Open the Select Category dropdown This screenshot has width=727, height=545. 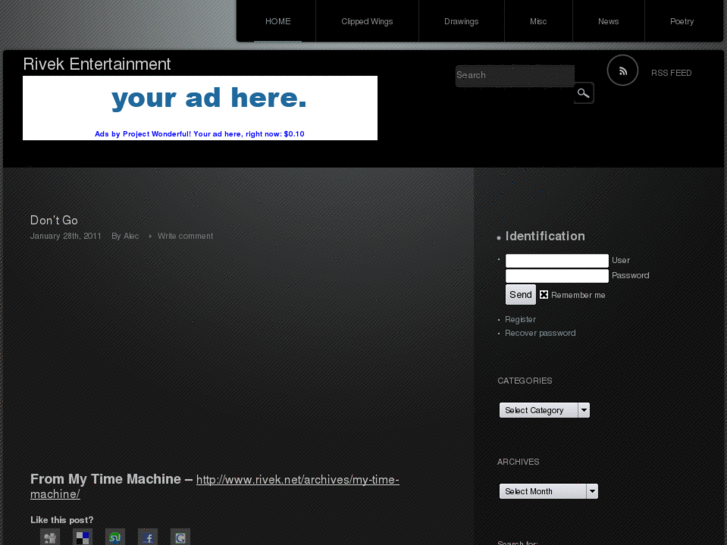[544, 410]
